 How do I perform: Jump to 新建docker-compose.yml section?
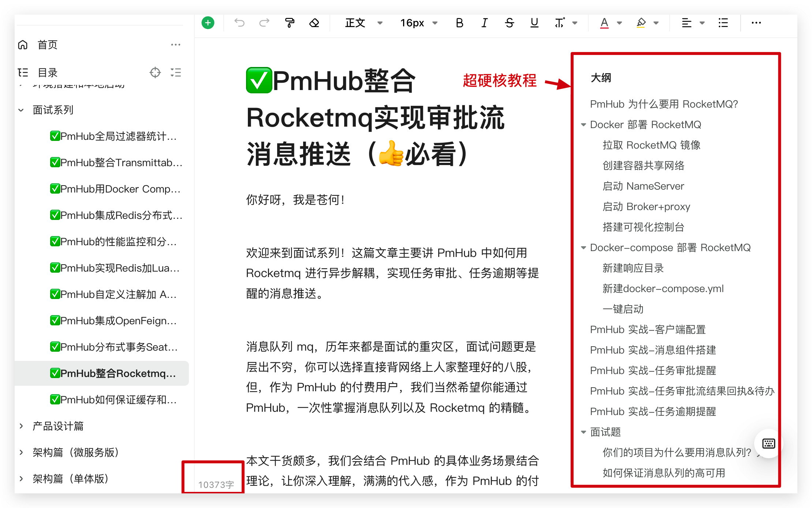tap(663, 288)
